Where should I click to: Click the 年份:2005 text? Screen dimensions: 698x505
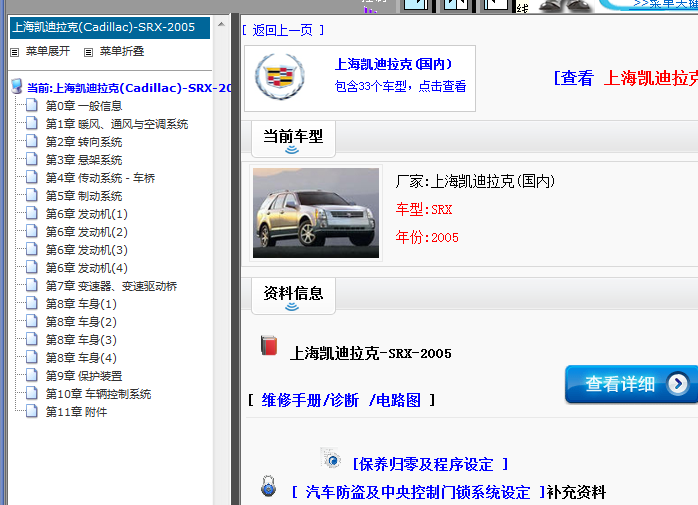tap(427, 237)
